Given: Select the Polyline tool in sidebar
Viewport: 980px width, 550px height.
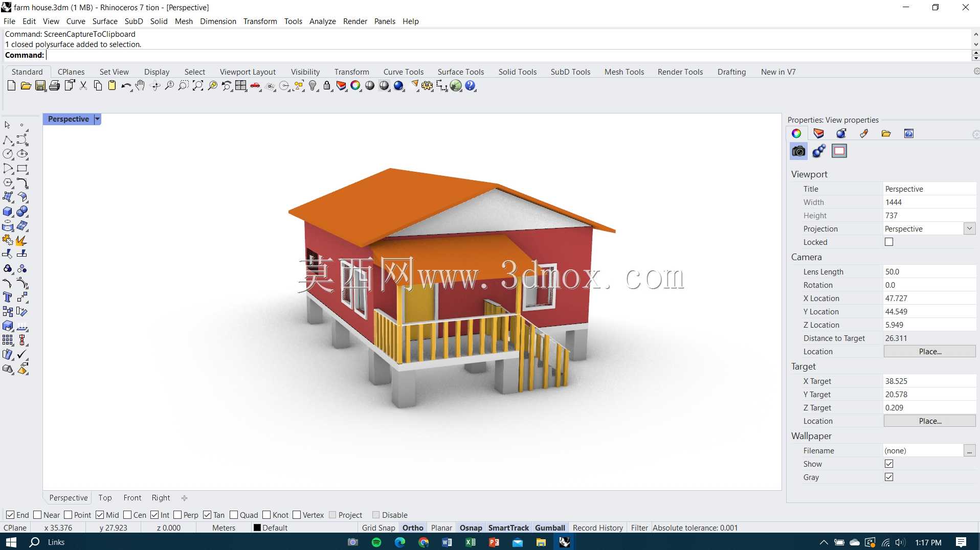Looking at the screenshot, I should pos(8,140).
